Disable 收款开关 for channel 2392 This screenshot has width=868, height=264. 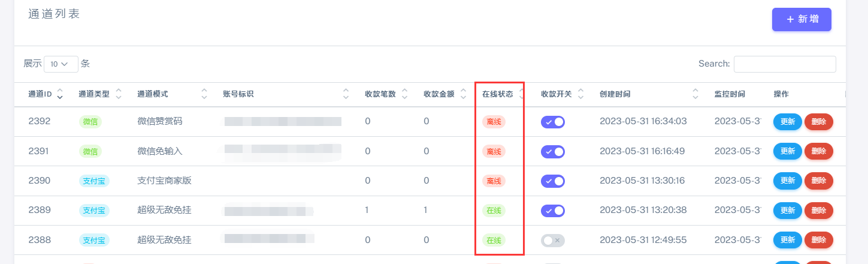[553, 122]
